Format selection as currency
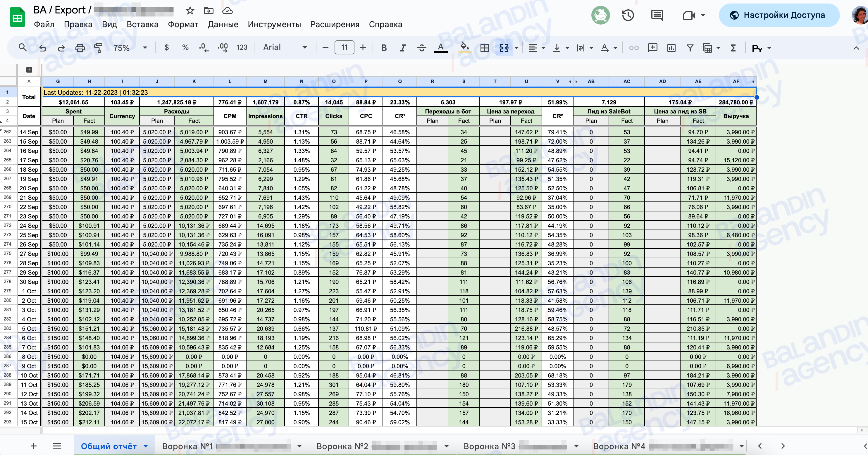This screenshot has width=868, height=455. tap(166, 48)
